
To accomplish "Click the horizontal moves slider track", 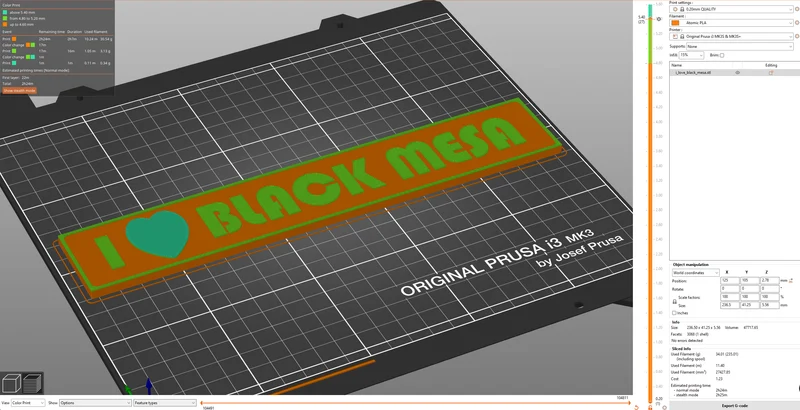I will tap(415, 403).
